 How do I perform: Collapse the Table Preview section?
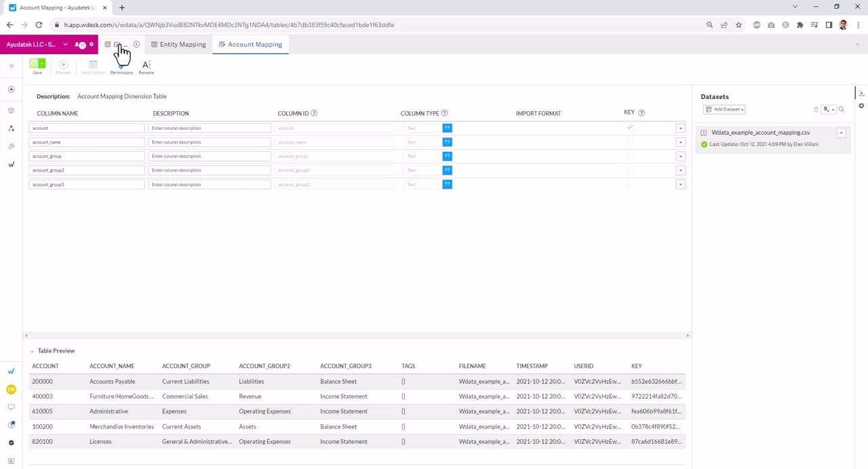coord(32,351)
